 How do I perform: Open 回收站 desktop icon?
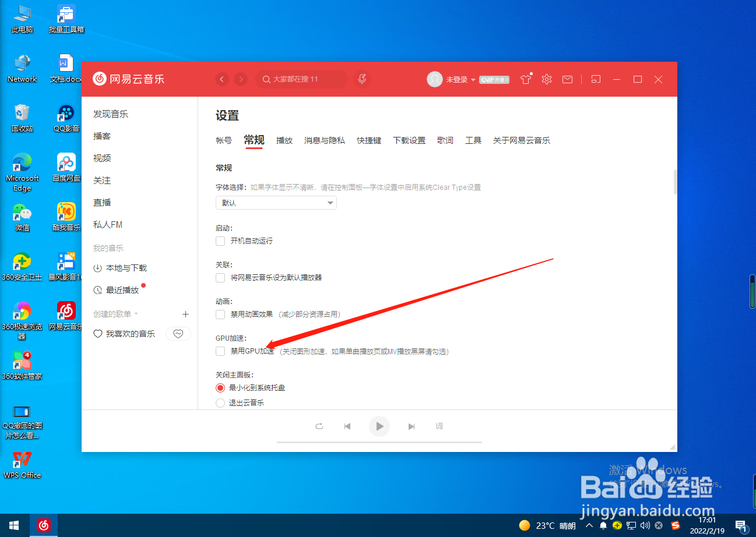(22, 118)
